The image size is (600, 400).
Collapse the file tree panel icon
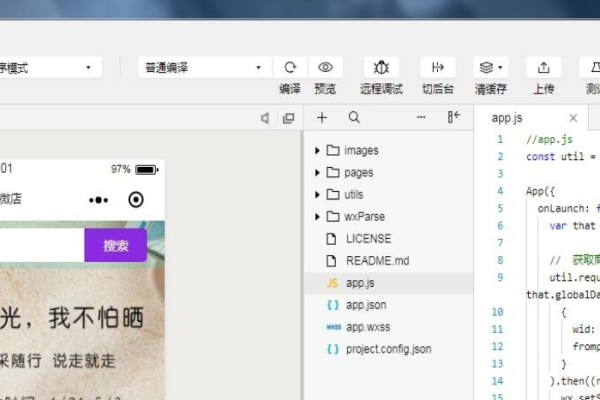(x=453, y=117)
